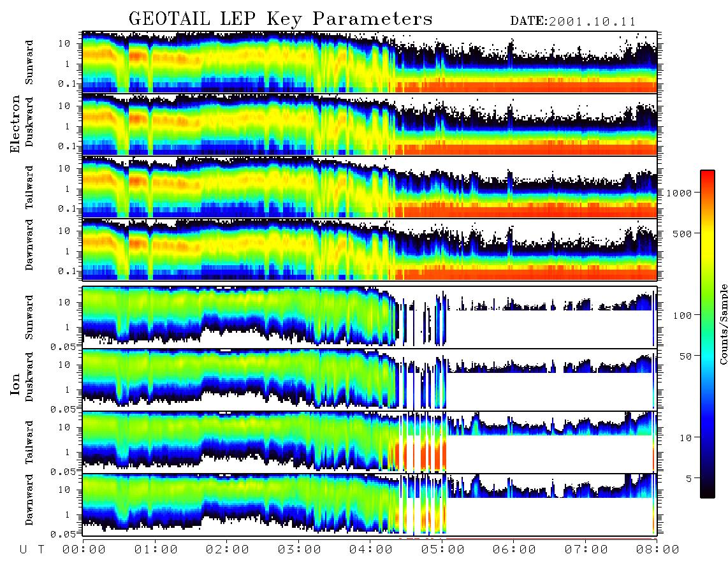The height and width of the screenshot is (561, 728).
Task: Click the "10" tick of Electron Dawnward panel
Action: pos(64,231)
